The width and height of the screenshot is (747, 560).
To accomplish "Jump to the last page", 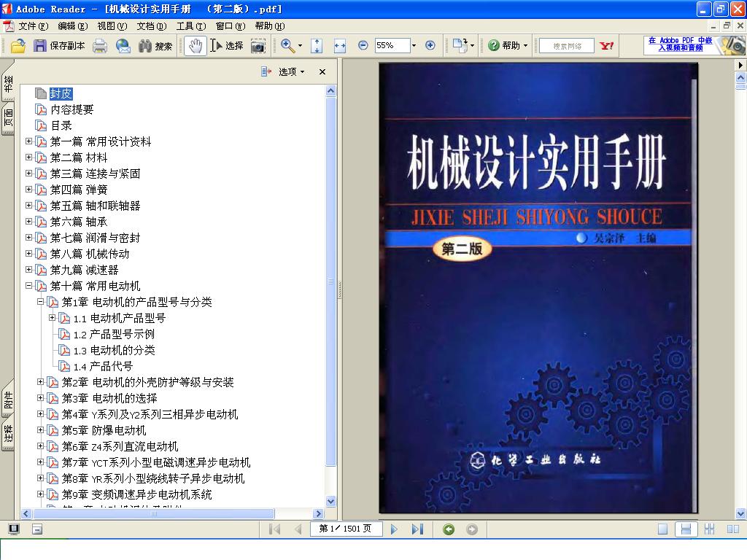I will 417,529.
